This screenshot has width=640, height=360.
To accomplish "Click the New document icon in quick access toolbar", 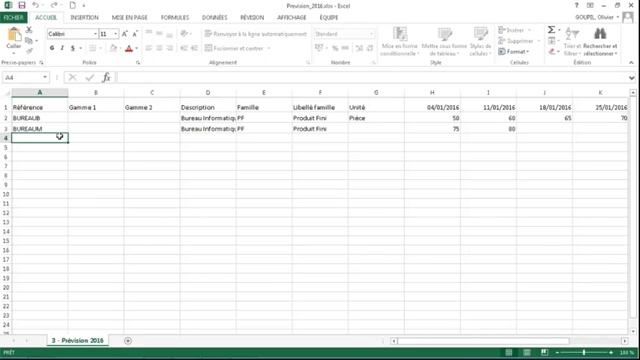I will click(72, 5).
